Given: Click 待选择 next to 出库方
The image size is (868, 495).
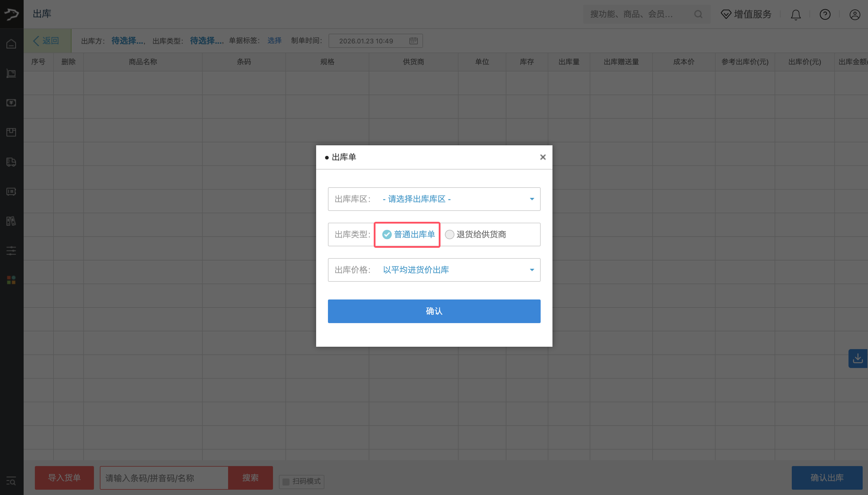Looking at the screenshot, I should coord(128,41).
